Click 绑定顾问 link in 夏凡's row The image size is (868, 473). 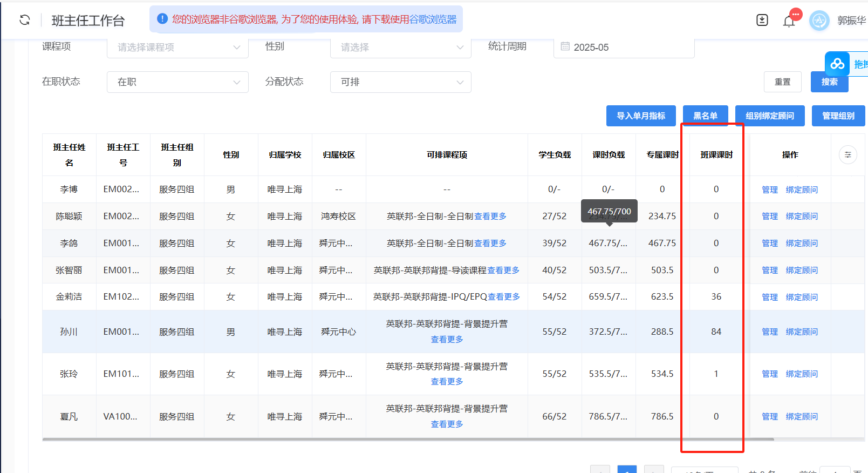(802, 417)
